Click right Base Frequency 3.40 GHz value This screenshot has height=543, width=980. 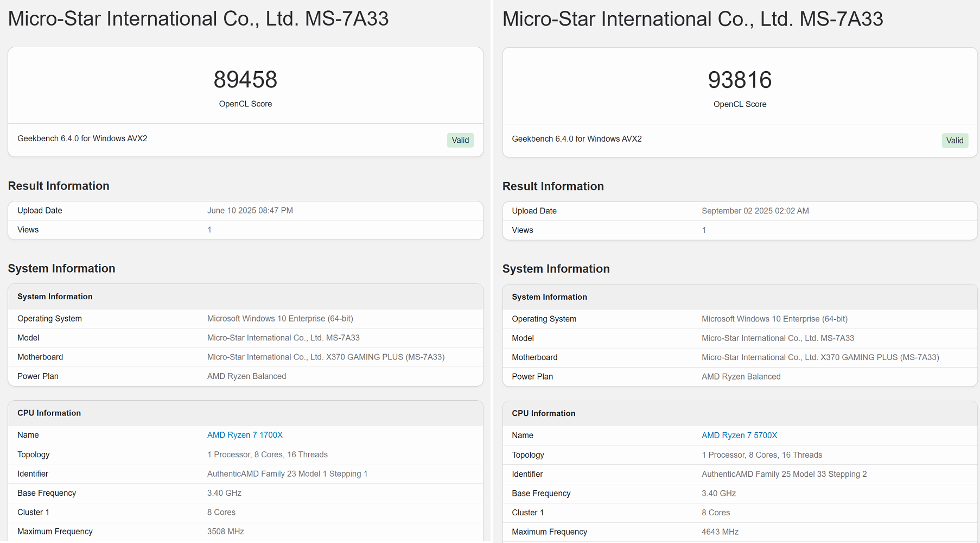[x=719, y=494]
